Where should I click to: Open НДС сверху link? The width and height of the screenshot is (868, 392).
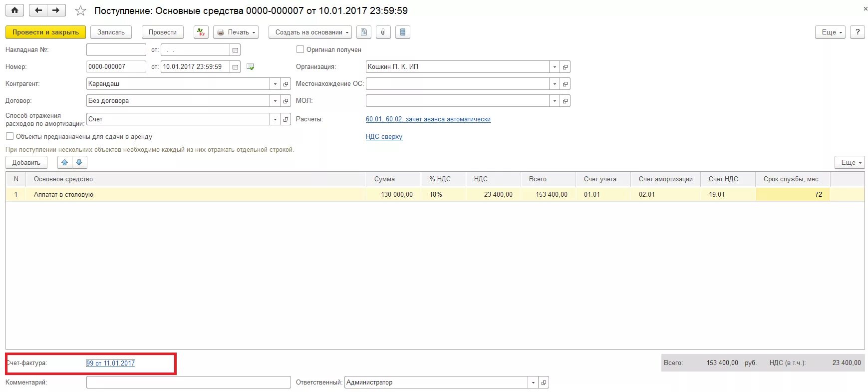point(384,136)
